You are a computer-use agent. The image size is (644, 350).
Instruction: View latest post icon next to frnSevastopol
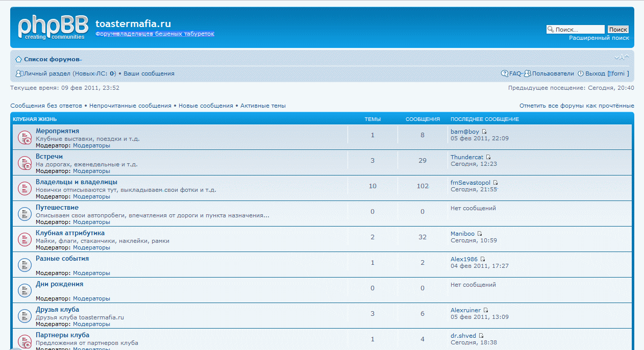point(496,183)
